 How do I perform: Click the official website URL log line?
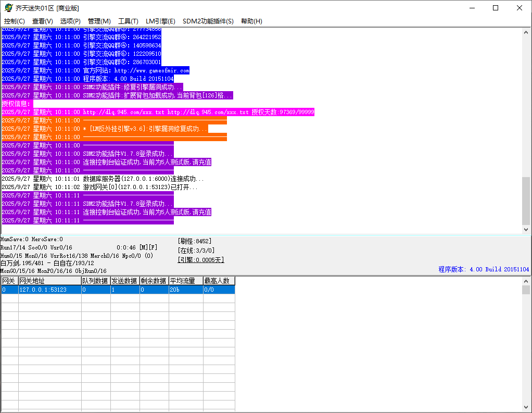tap(136, 70)
